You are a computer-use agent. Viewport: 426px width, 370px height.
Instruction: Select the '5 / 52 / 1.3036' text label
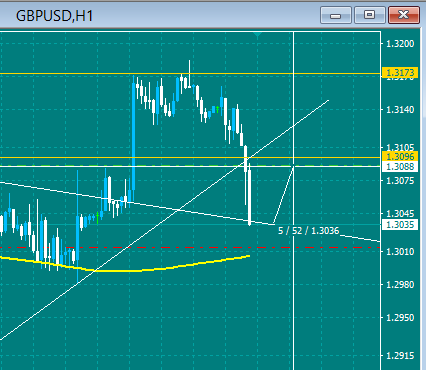pos(308,231)
